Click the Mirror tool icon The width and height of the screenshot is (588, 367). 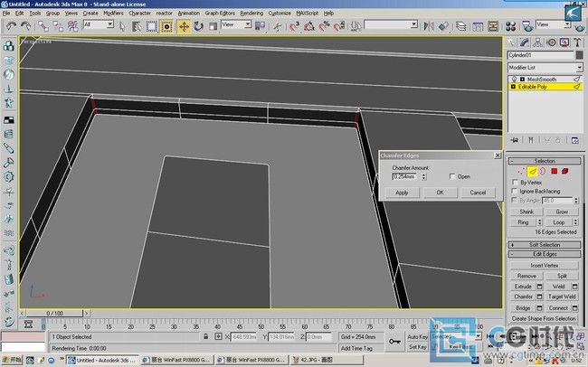pyautogui.click(x=429, y=26)
